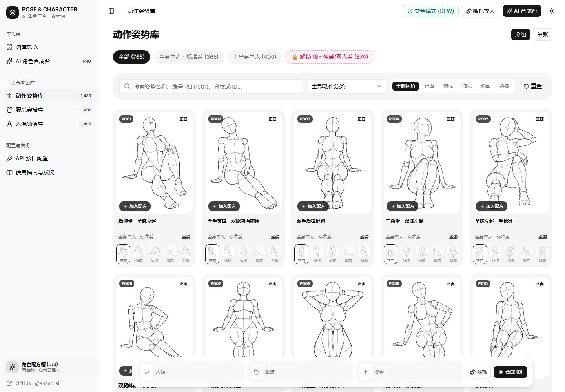Go to AI 角色合成台 in the sidebar
565x392 pixels.
[50, 61]
